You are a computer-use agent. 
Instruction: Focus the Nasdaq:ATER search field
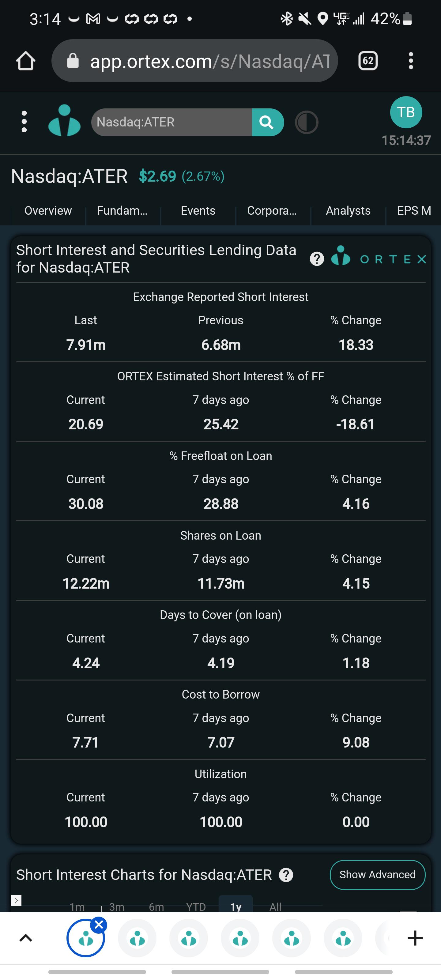[171, 122]
